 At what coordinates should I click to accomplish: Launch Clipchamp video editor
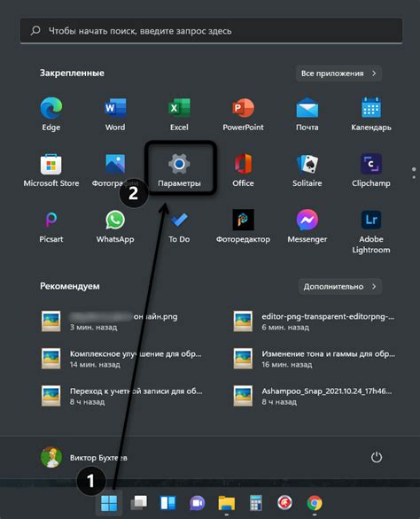tap(371, 170)
